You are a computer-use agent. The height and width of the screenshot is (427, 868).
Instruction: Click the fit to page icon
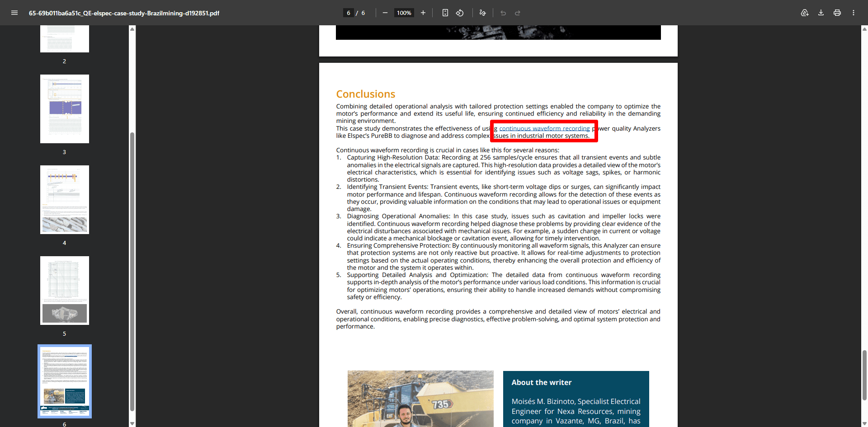coord(445,13)
